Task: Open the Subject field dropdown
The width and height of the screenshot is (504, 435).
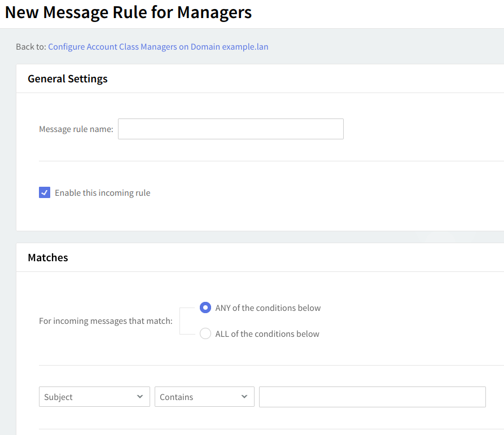Action: click(87, 397)
